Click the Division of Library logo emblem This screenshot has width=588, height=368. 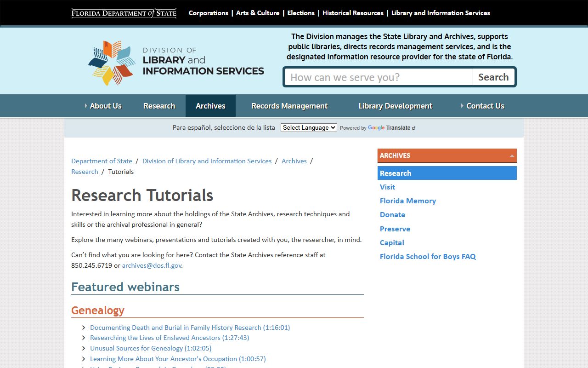[x=112, y=63]
